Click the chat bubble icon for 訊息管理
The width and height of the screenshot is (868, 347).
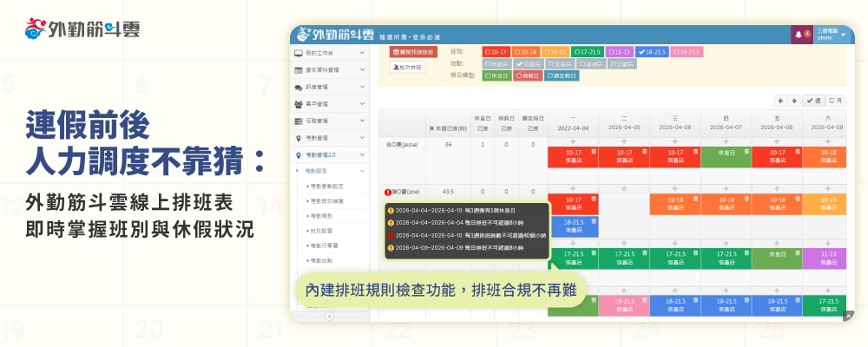299,88
